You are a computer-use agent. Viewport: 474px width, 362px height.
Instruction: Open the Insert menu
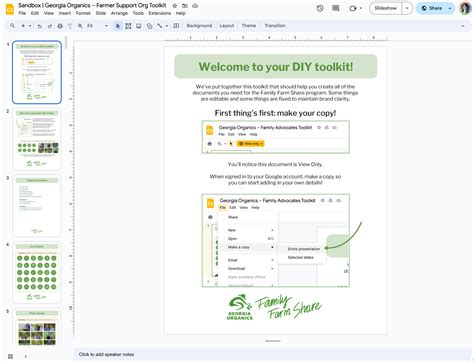coord(65,13)
